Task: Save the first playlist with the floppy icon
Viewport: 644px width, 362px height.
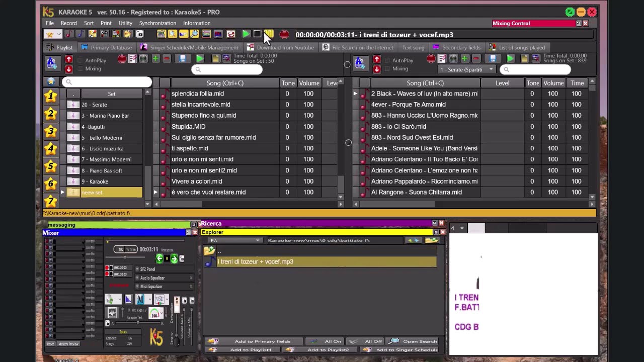Action: (183, 59)
